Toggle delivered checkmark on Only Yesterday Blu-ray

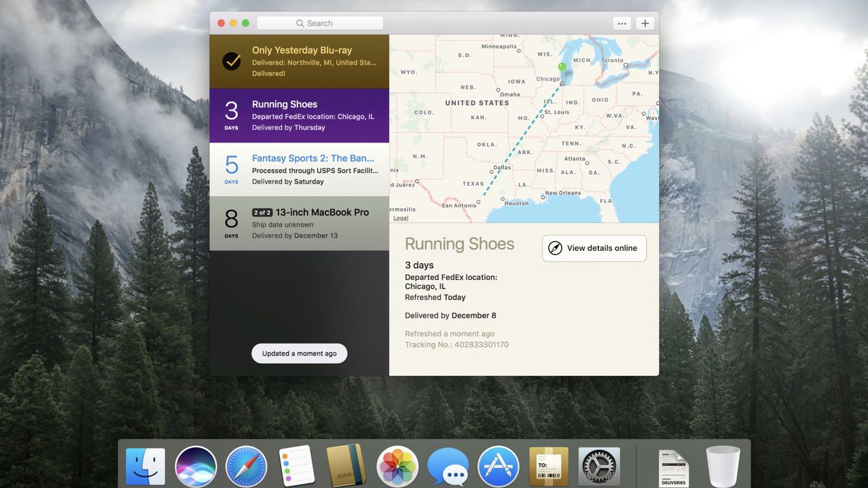(x=230, y=61)
